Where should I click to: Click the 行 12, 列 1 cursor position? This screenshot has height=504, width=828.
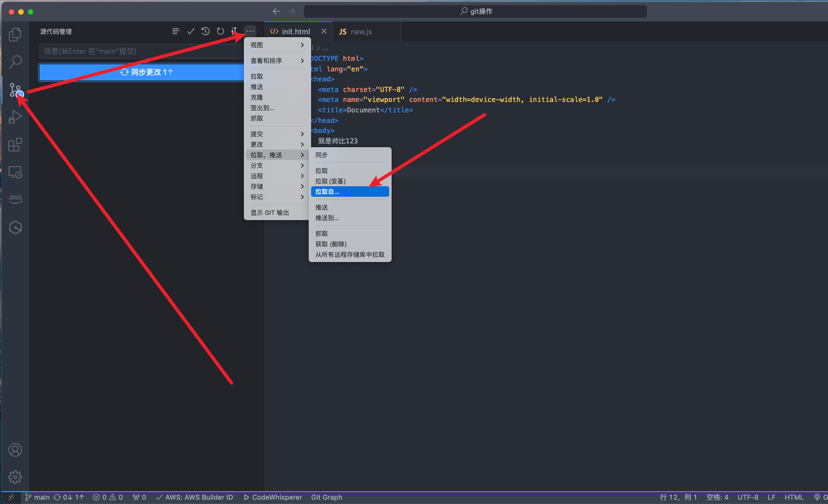pos(678,497)
